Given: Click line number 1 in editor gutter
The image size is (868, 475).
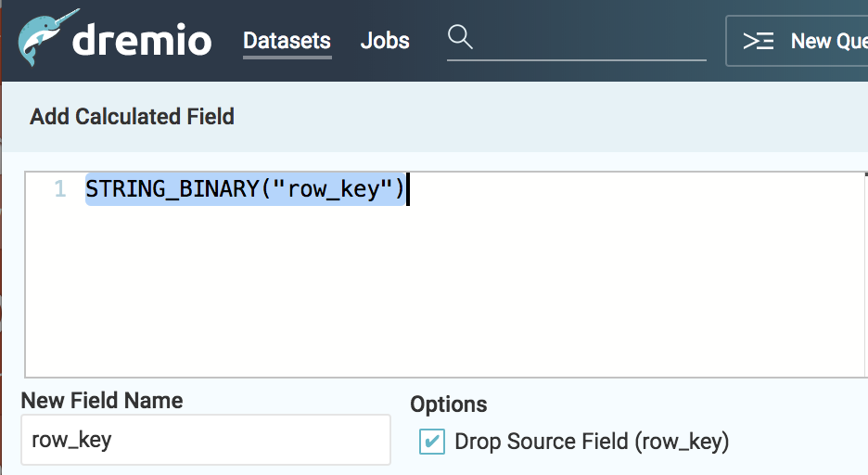Looking at the screenshot, I should pyautogui.click(x=59, y=189).
